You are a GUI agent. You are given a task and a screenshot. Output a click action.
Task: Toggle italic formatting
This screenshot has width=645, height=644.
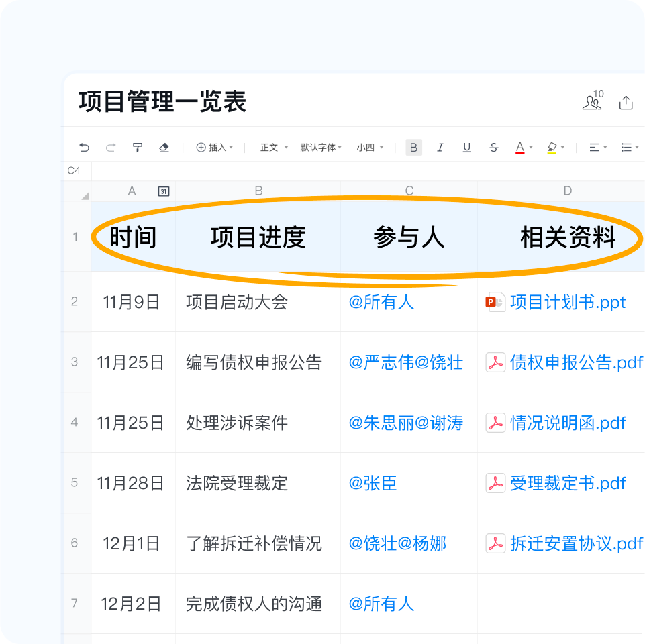click(440, 147)
